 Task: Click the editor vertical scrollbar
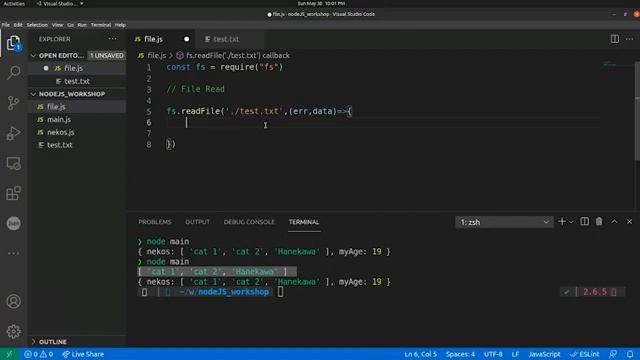click(x=637, y=110)
